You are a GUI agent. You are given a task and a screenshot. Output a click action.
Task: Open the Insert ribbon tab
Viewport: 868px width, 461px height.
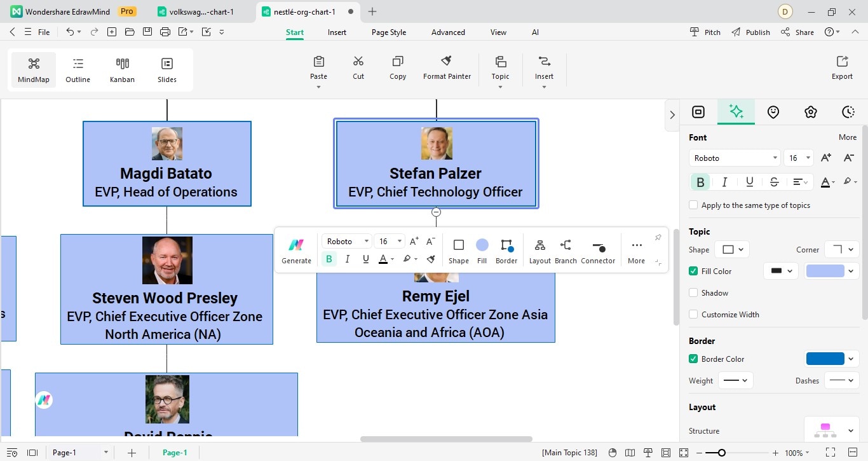(x=337, y=32)
